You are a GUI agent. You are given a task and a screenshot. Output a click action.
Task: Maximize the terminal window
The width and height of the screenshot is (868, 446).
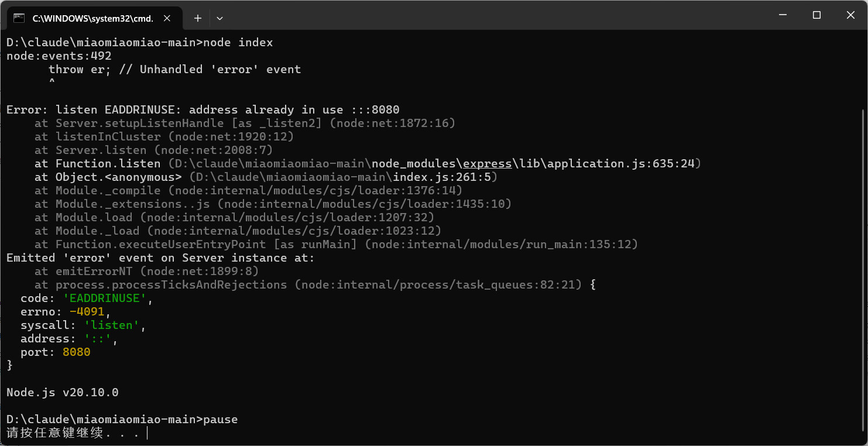816,15
